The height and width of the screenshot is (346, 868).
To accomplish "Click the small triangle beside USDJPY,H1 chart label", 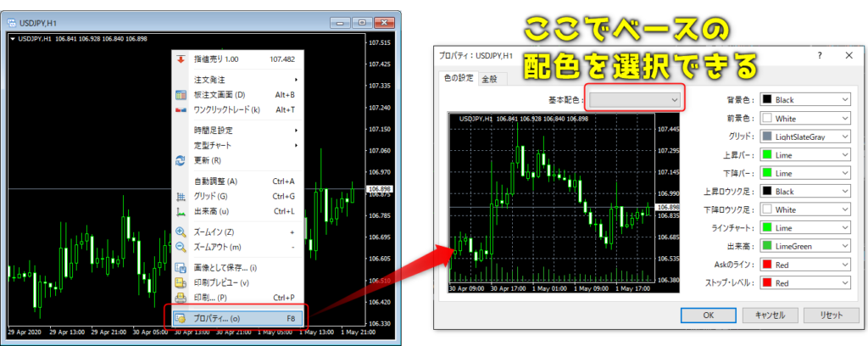I will coord(13,39).
